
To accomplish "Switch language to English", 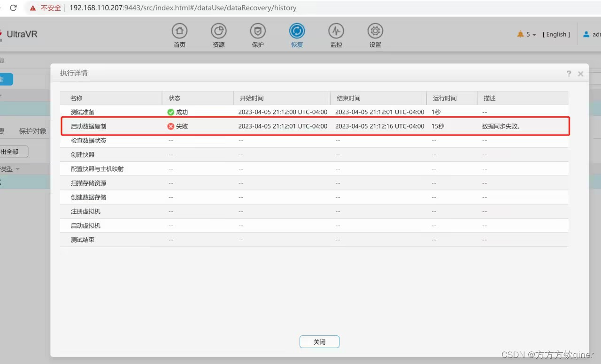I will (556, 34).
